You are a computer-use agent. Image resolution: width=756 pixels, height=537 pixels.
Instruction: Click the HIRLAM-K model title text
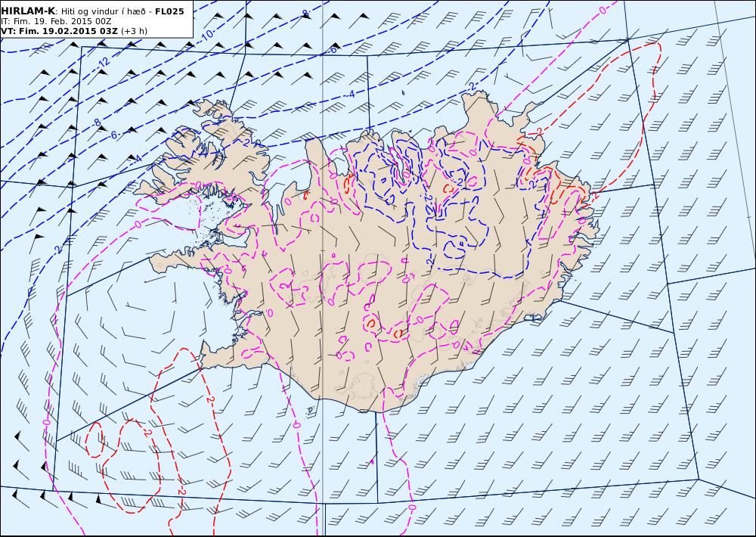(x=28, y=11)
